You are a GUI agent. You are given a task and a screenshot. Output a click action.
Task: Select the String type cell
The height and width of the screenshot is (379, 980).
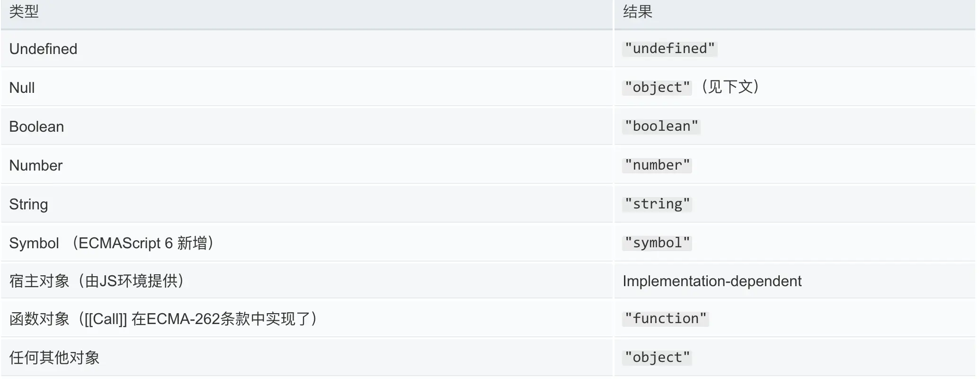coord(28,204)
